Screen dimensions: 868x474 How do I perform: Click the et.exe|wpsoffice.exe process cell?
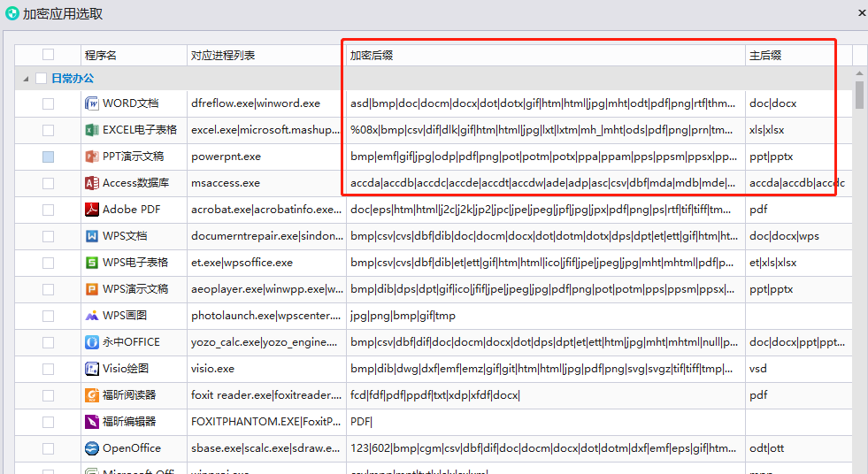pos(267,263)
